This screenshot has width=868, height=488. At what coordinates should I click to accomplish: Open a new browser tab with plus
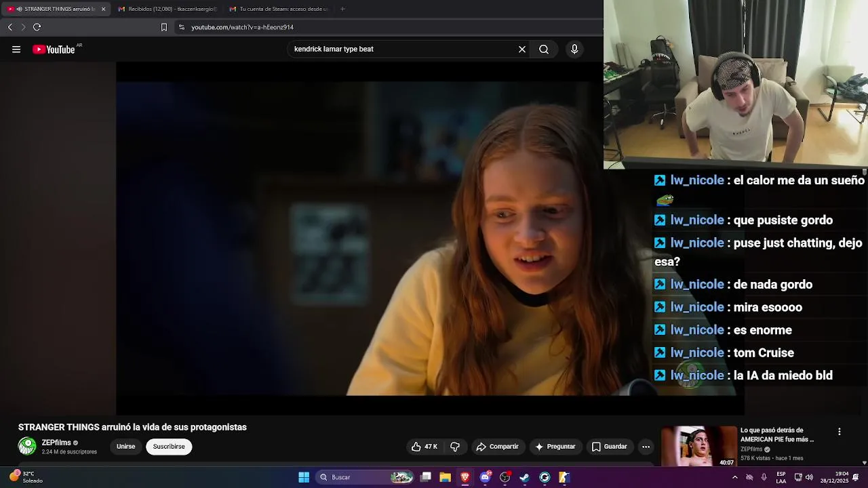(342, 9)
